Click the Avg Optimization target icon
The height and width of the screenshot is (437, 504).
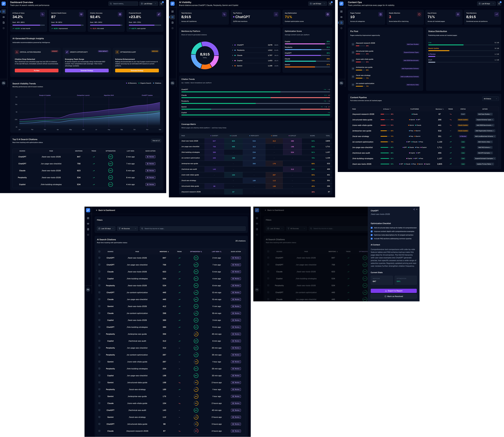(x=328, y=14)
